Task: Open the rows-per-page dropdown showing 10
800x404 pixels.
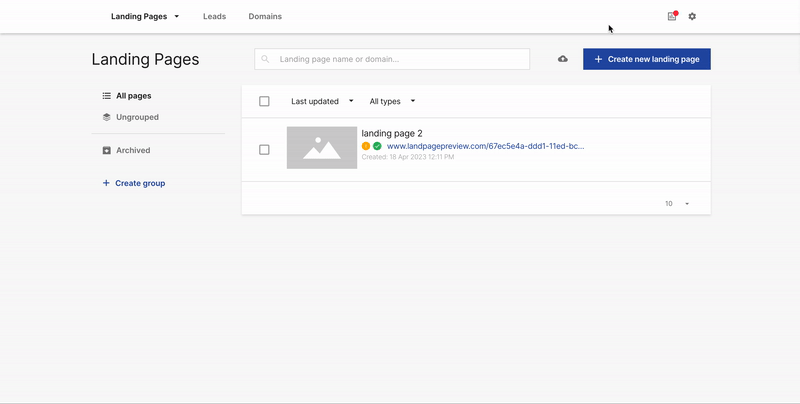Action: click(x=677, y=203)
